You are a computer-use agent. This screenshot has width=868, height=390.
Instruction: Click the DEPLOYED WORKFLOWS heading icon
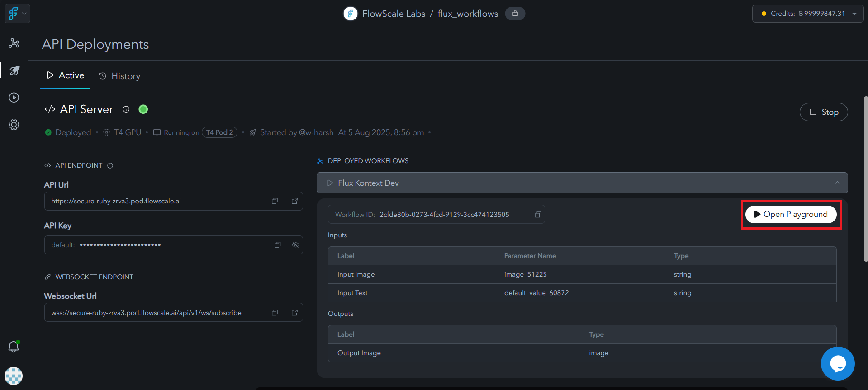coord(320,161)
